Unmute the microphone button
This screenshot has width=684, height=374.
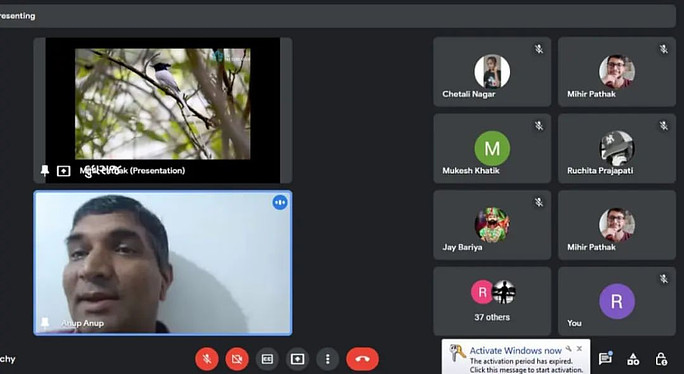[207, 359]
